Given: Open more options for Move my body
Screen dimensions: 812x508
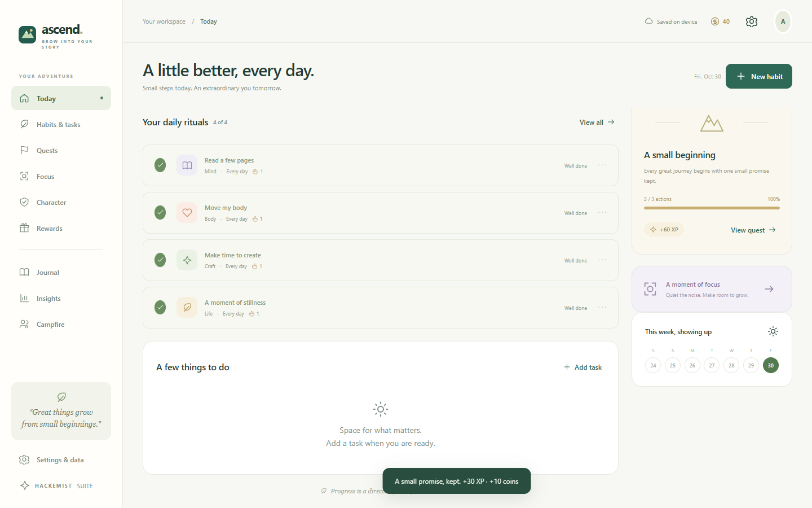Looking at the screenshot, I should pyautogui.click(x=602, y=213).
